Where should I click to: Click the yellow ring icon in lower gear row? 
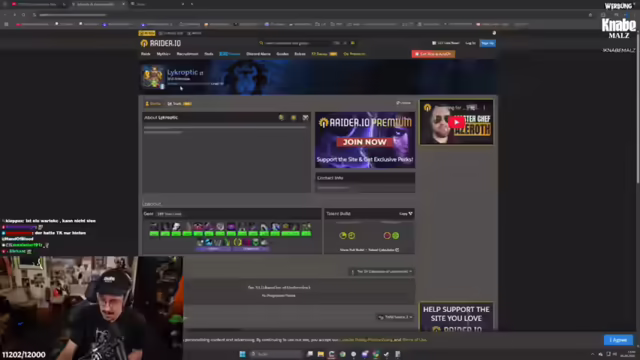[237, 242]
